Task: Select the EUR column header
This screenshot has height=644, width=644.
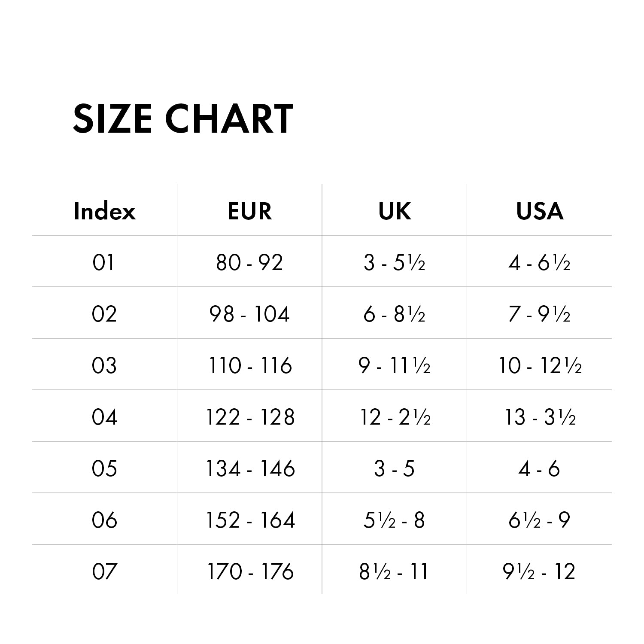Action: pos(249,211)
